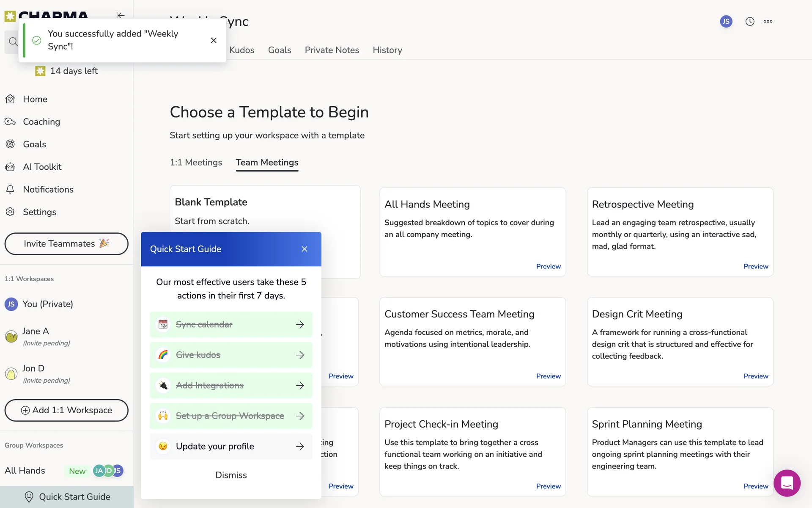This screenshot has height=508, width=812.
Task: Click the history clock icon in the header
Action: click(x=749, y=22)
